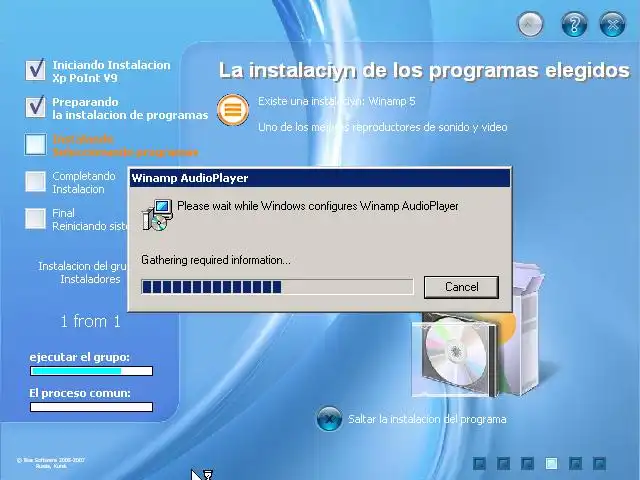The width and height of the screenshot is (640, 480).
Task: Click the copyright notice at bottom left
Action: pyautogui.click(x=51, y=463)
